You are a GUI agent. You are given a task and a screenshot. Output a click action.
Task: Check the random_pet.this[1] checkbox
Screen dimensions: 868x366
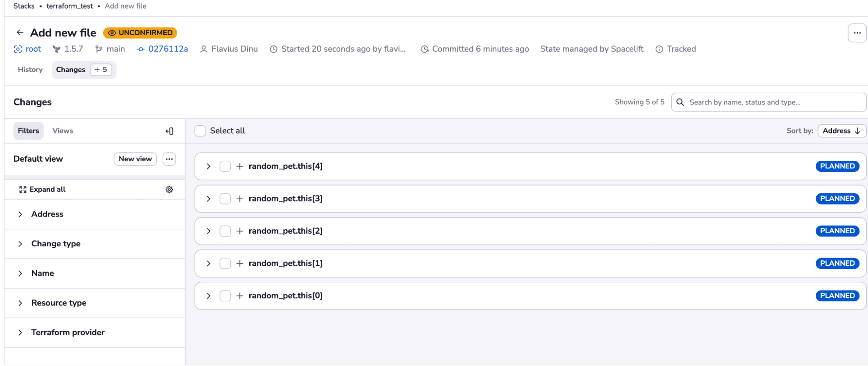[x=225, y=263]
